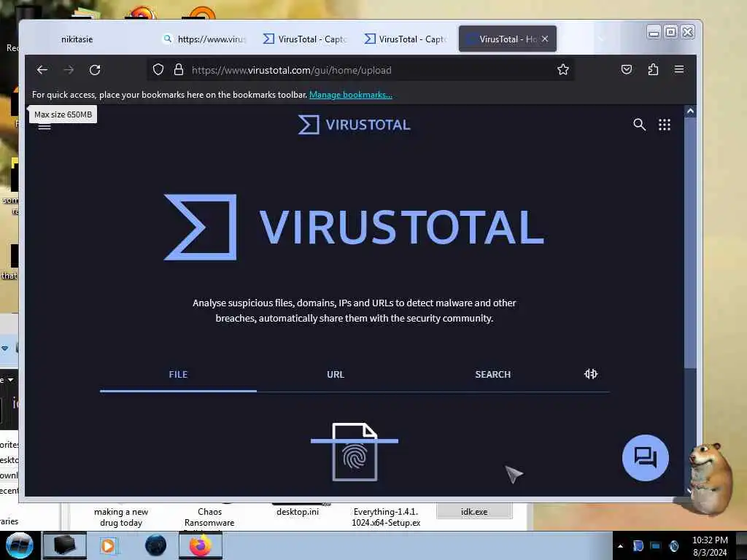
Task: Open Windows Media Player from taskbar
Action: pyautogui.click(x=108, y=545)
